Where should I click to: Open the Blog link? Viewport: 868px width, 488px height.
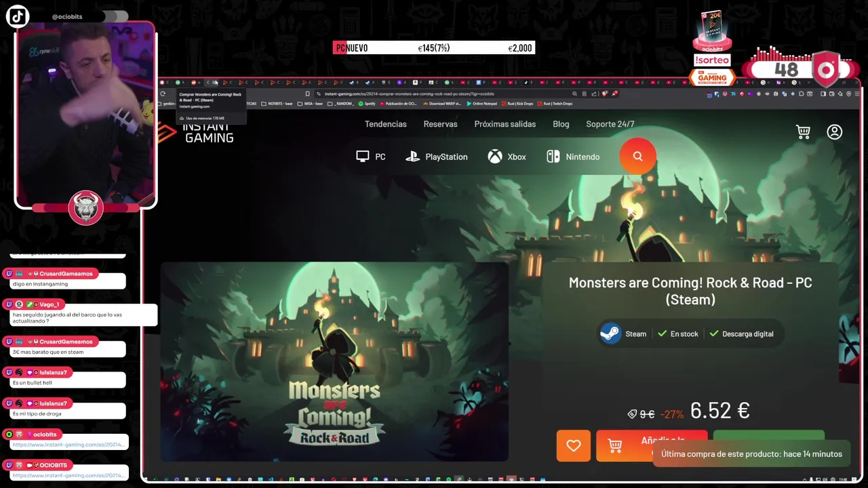pyautogui.click(x=561, y=124)
